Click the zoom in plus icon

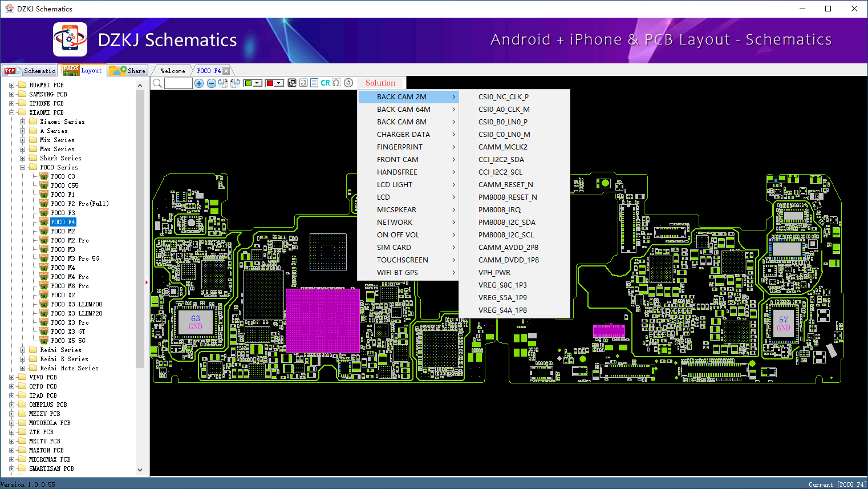click(x=199, y=83)
